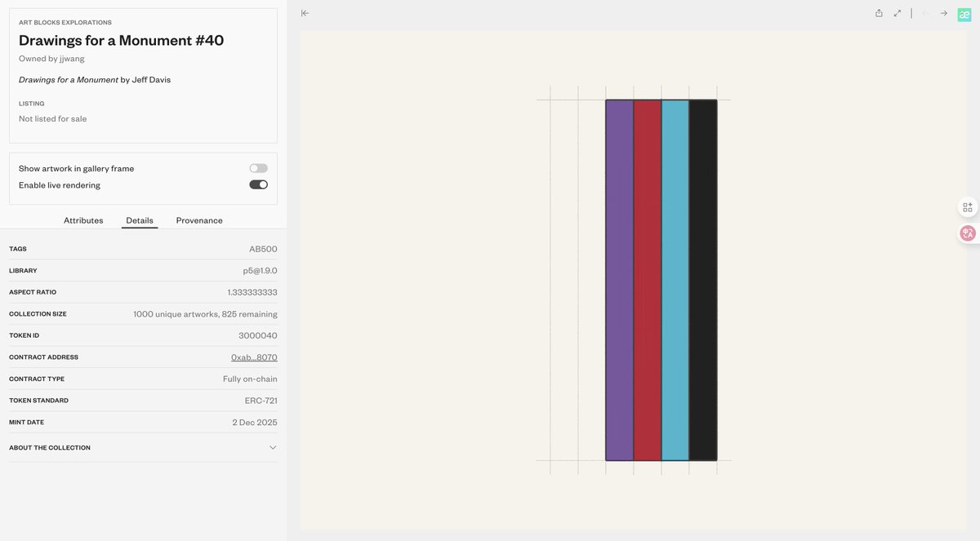Viewport: 980px width, 541px height.
Task: Expand the About the Collection section
Action: coord(143,447)
